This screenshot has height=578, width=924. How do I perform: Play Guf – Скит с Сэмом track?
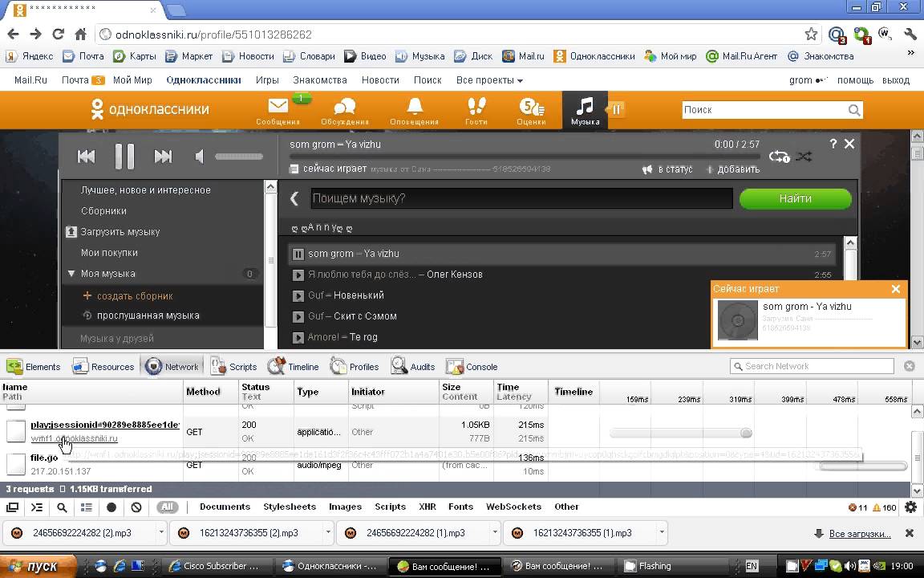click(298, 317)
